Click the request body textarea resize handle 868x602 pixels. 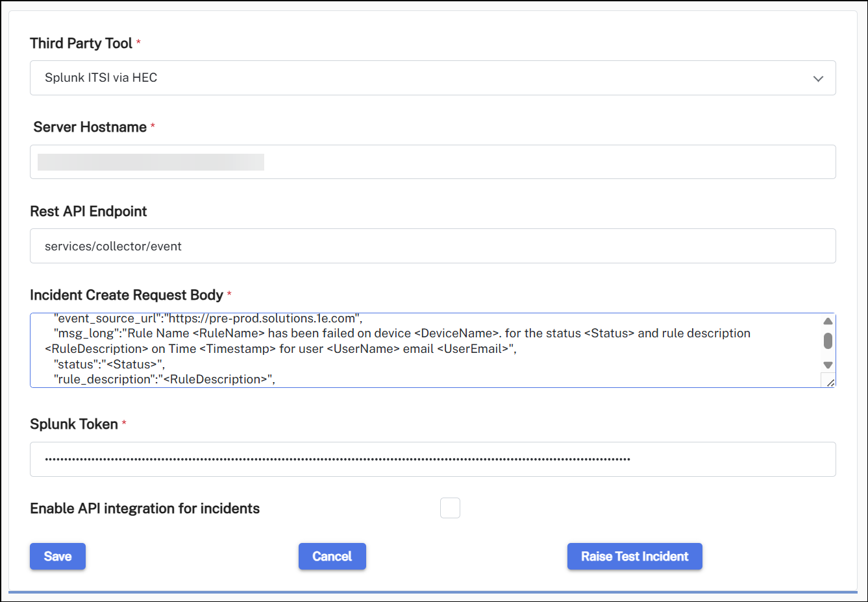(830, 382)
